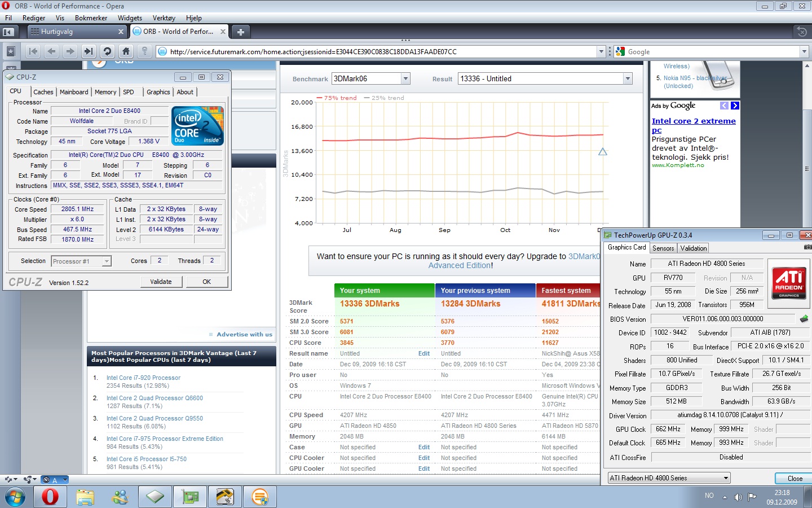Viewport: 812px width, 508px height.
Task: Open the Windows Start menu
Action: [15, 497]
